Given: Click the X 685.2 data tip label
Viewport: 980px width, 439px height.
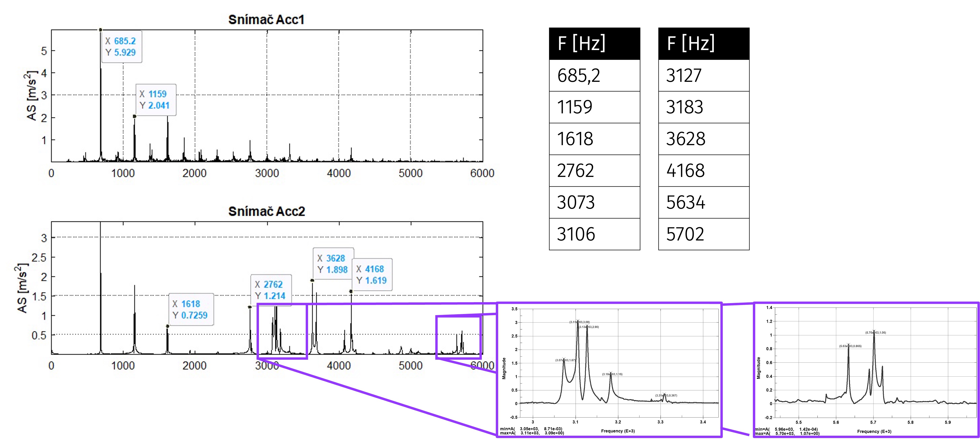Looking at the screenshot, I should coord(122,47).
